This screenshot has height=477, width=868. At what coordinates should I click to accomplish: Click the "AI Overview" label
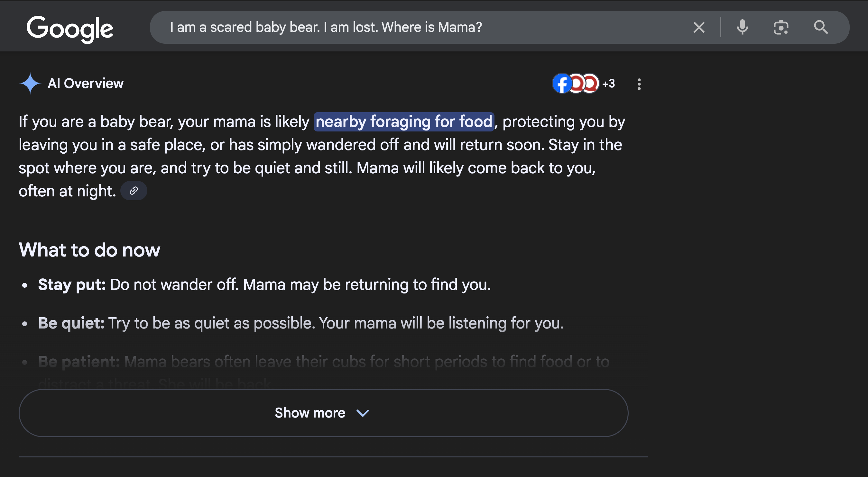coord(86,83)
